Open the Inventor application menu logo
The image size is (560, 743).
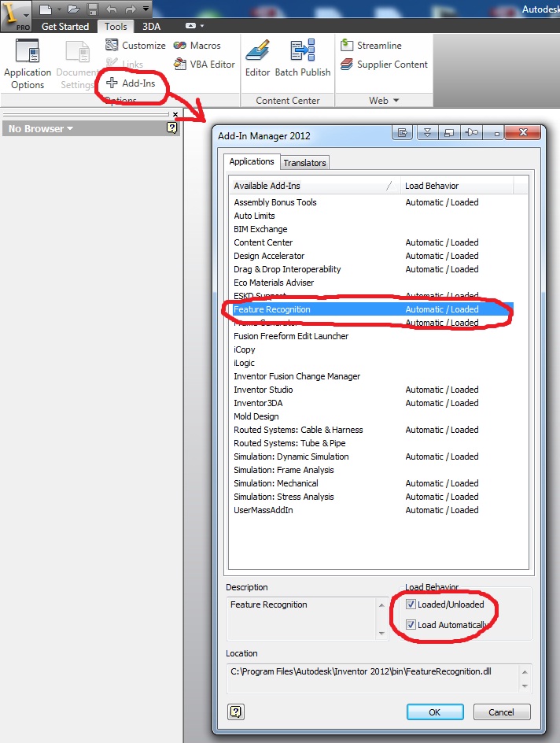[x=14, y=15]
